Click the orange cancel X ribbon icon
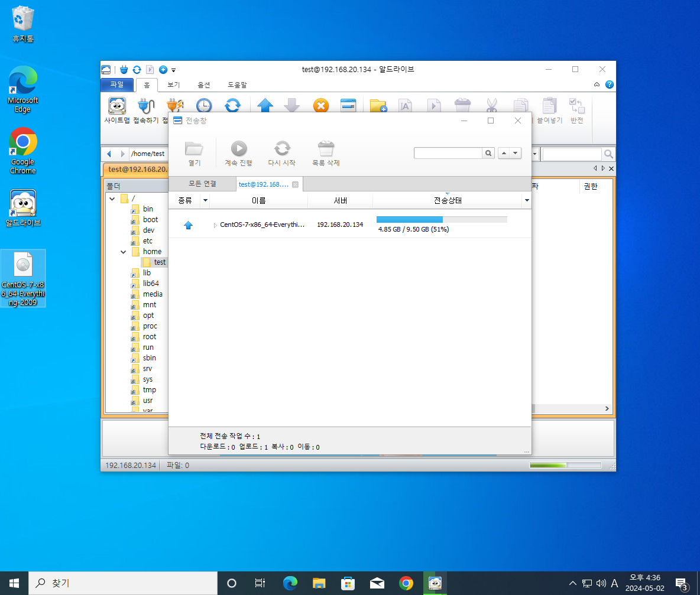 321,105
